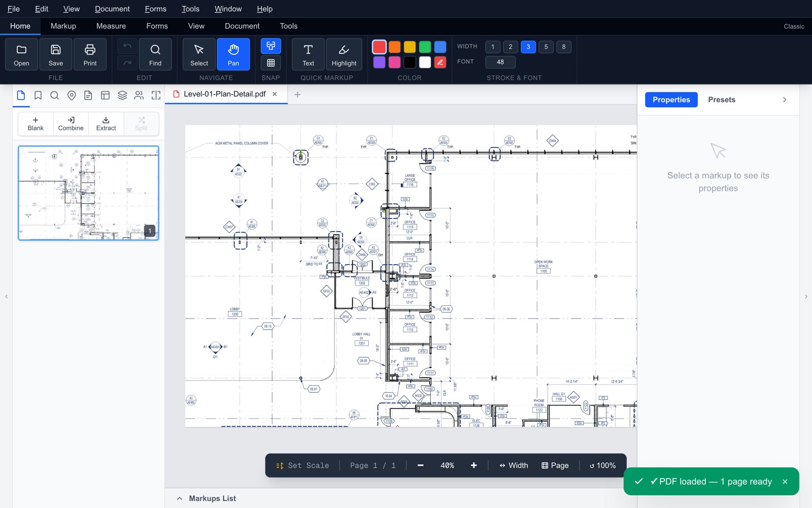Image resolution: width=812 pixels, height=508 pixels.
Task: Dismiss the PDF loaded notification
Action: [x=785, y=482]
